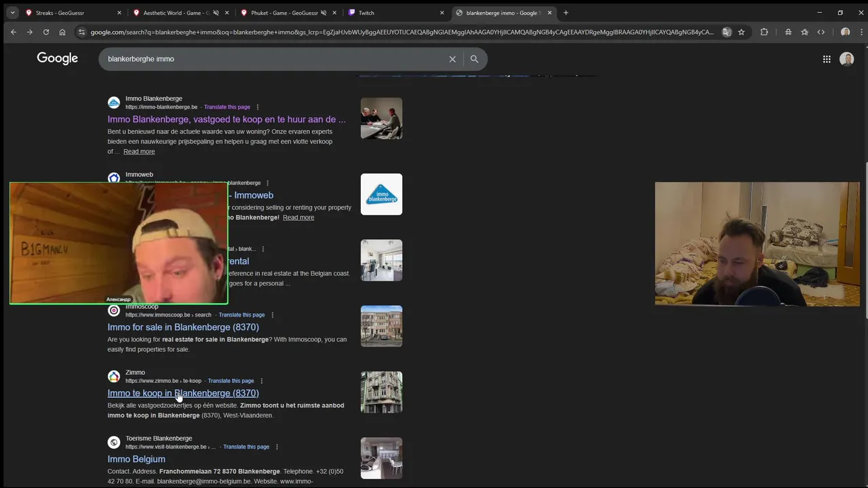Screen dimensions: 868x488
Task: Switch to the Aesthetic World GeoGuessr tab
Action: pyautogui.click(x=180, y=12)
